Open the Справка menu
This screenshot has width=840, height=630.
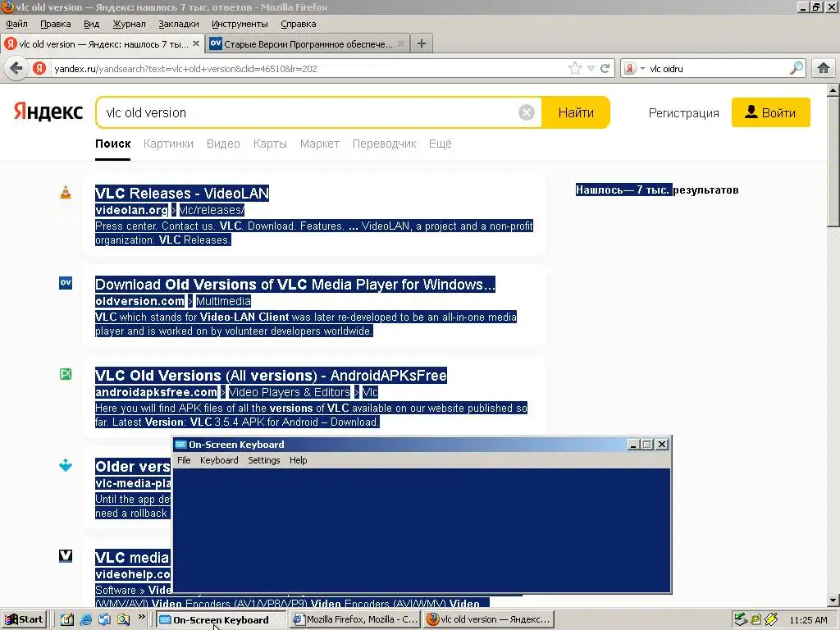click(299, 24)
